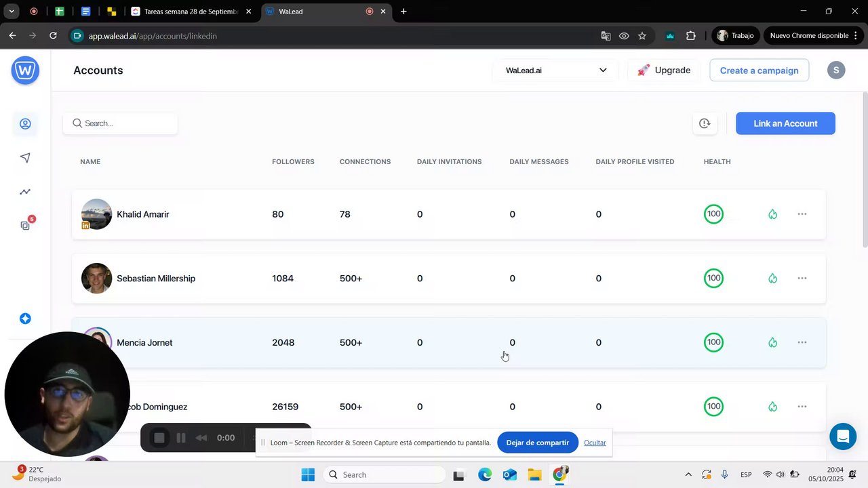Open the Windows Start menu
The image size is (868, 488).
tap(308, 474)
